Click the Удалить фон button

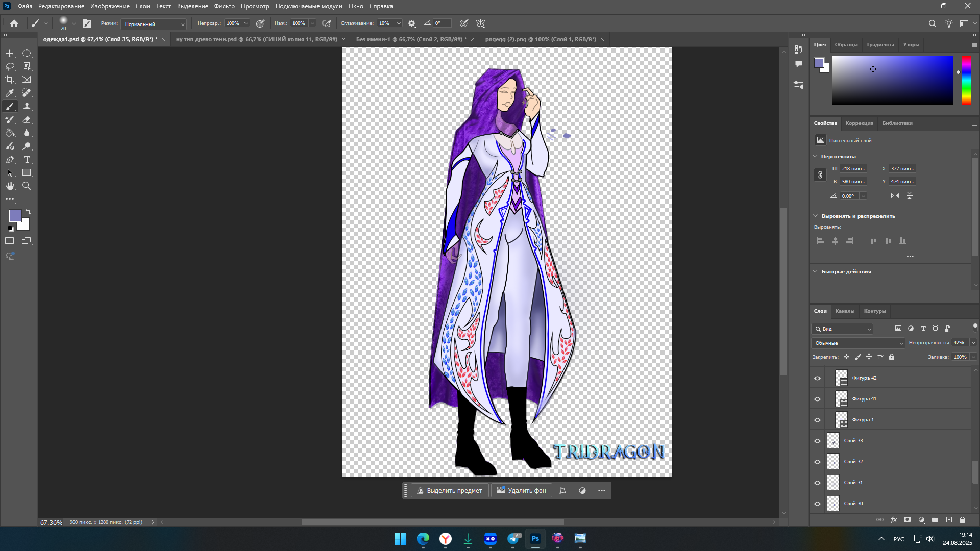[521, 490]
